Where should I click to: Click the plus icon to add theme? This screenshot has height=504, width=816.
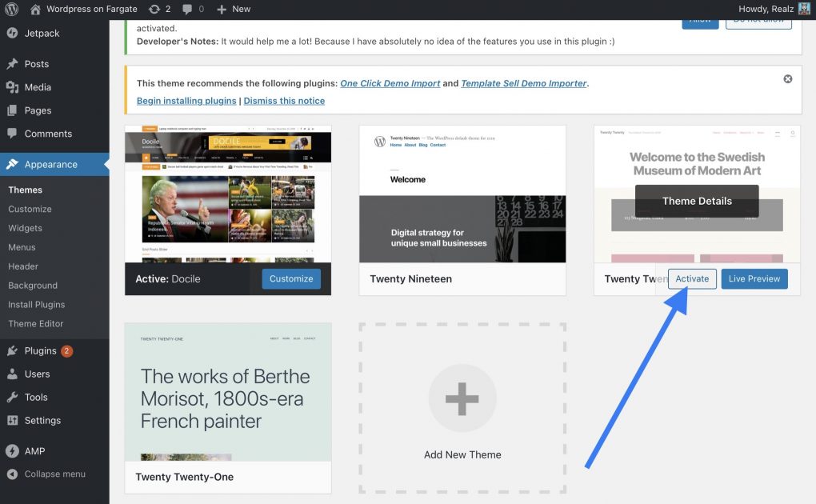pos(462,398)
